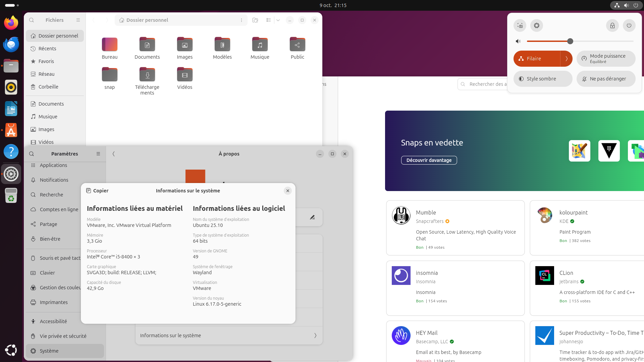Click the Copier clipboard icon in dialog
The height and width of the screenshot is (362, 644).
click(89, 191)
